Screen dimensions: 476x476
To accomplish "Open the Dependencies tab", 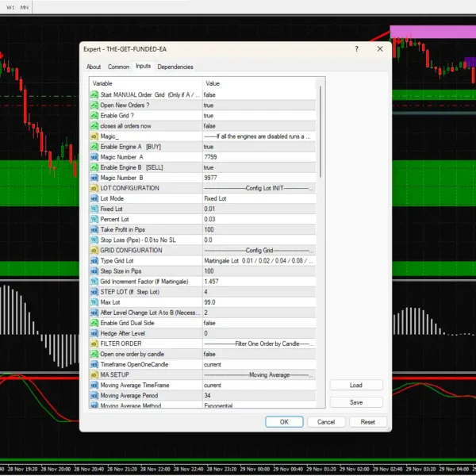I will 175,67.
